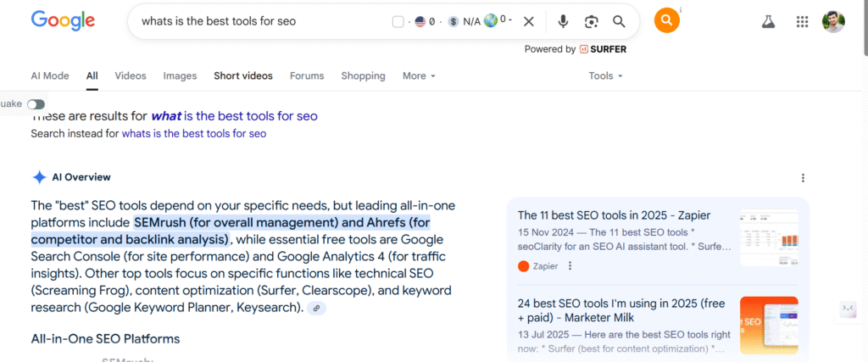This screenshot has height=362, width=868.
Task: Clear the search query with the X
Action: 529,22
